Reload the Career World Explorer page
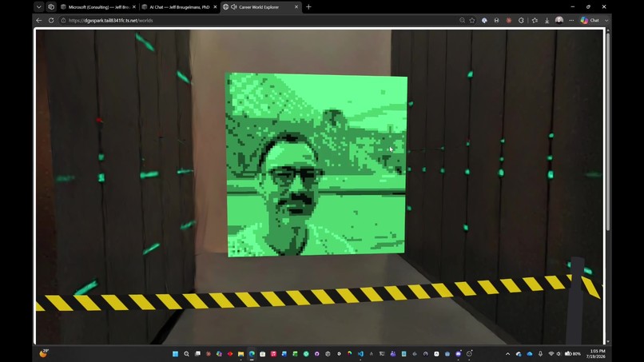 (x=51, y=20)
